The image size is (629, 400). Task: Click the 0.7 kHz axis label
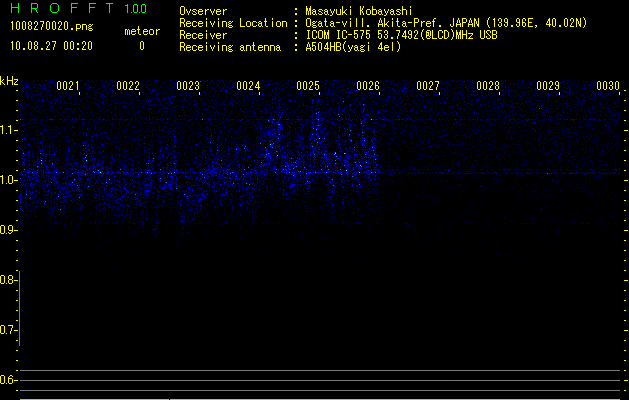click(x=7, y=330)
